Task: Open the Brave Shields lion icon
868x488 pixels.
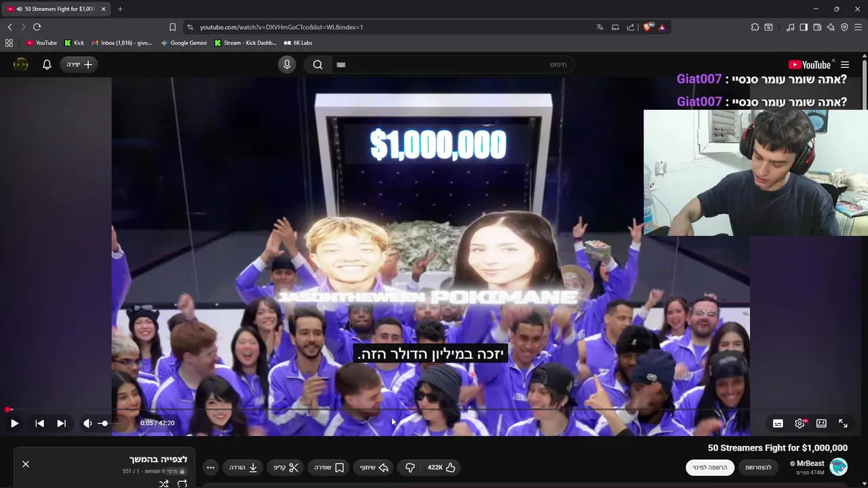Action: (648, 27)
